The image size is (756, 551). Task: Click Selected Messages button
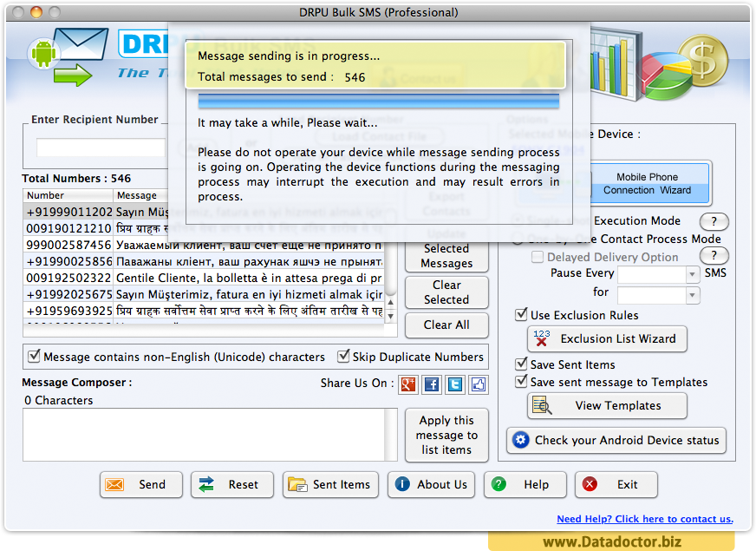[x=446, y=256]
